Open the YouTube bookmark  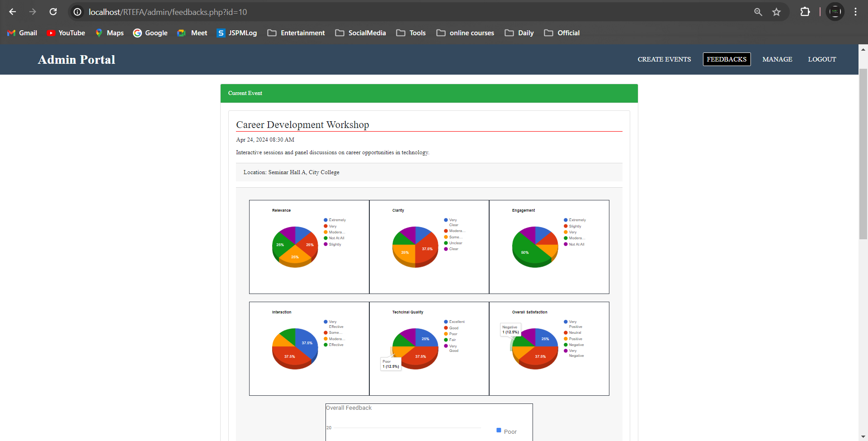pos(66,33)
